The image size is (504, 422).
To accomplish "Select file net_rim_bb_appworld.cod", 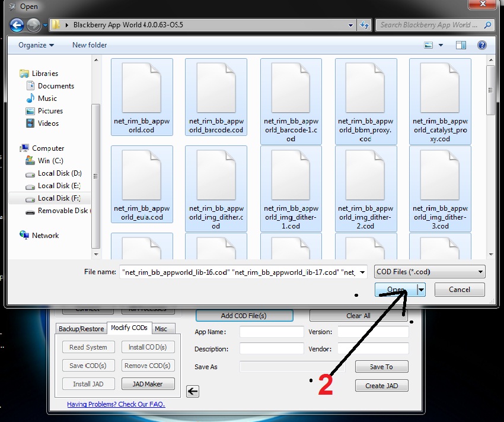I will (142, 97).
